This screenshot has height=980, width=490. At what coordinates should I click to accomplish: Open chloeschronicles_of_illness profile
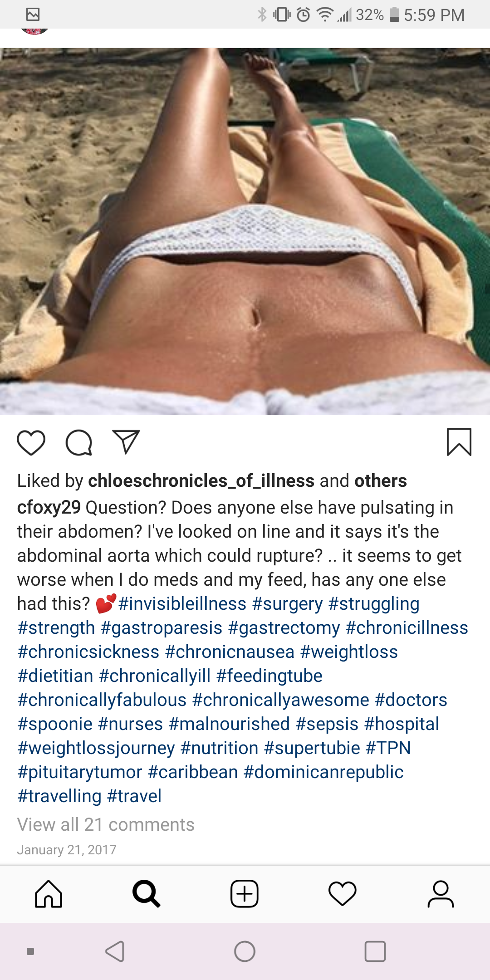coord(201,481)
